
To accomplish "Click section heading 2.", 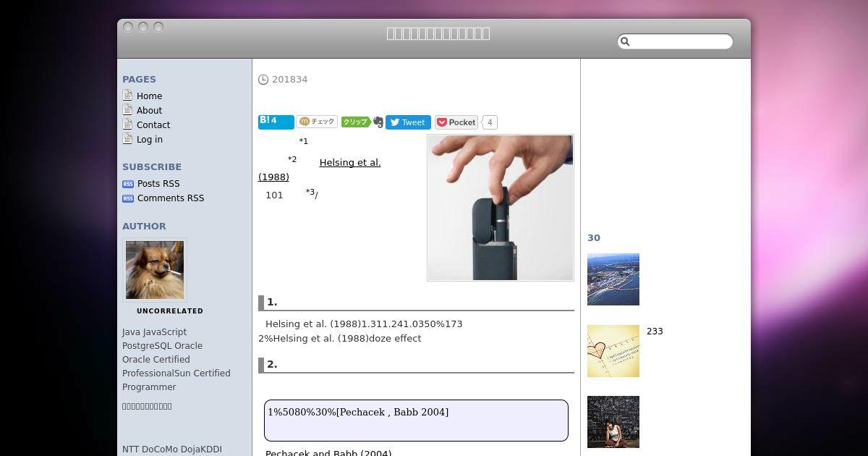I will pos(272,365).
